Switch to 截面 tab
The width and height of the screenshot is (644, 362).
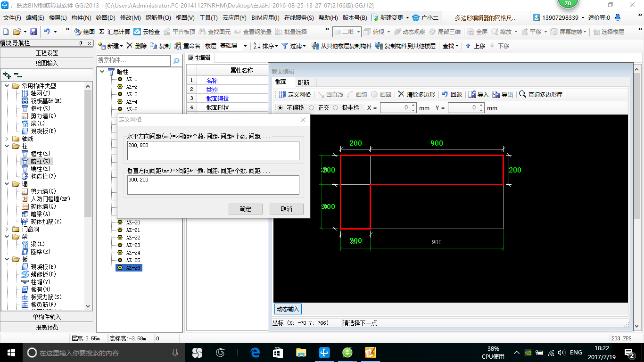(281, 82)
